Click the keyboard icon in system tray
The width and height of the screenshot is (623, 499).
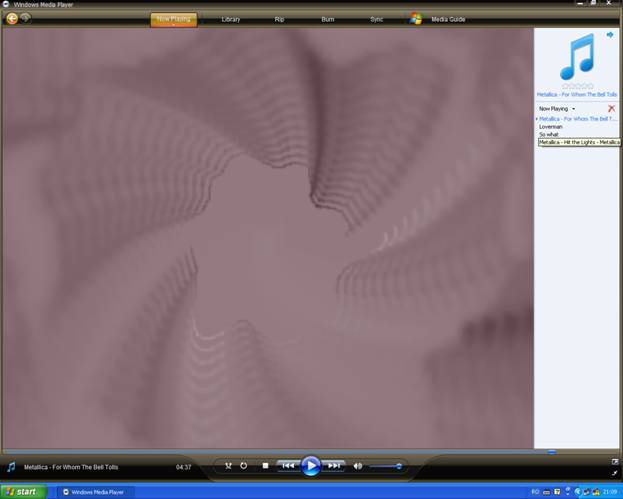546,492
